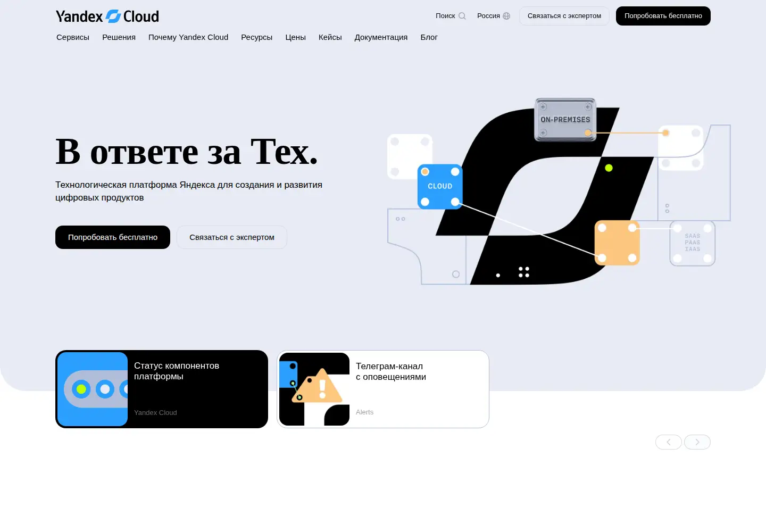Click the blue CLOUD tile in illustration
This screenshot has height=532, width=766.
pos(440,186)
